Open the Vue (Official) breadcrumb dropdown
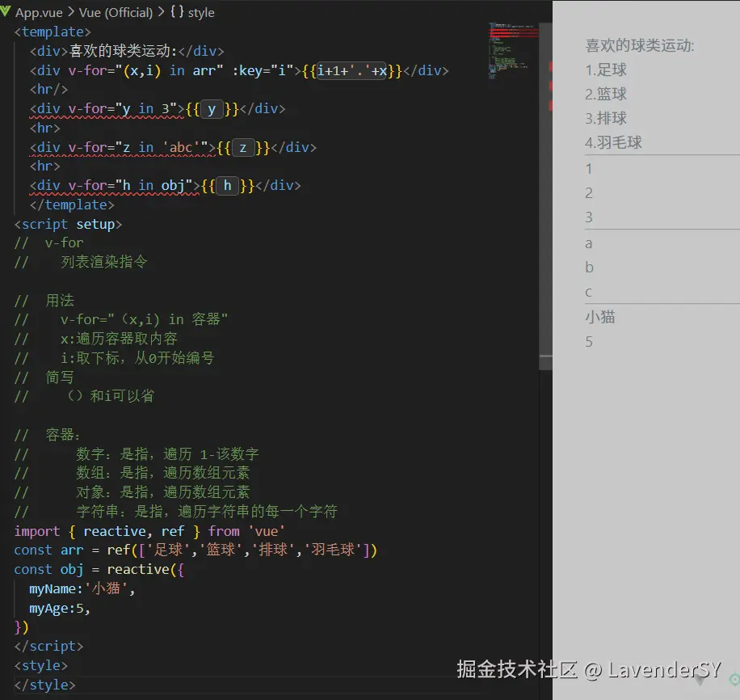Image resolution: width=740 pixels, height=700 pixels. click(x=116, y=12)
